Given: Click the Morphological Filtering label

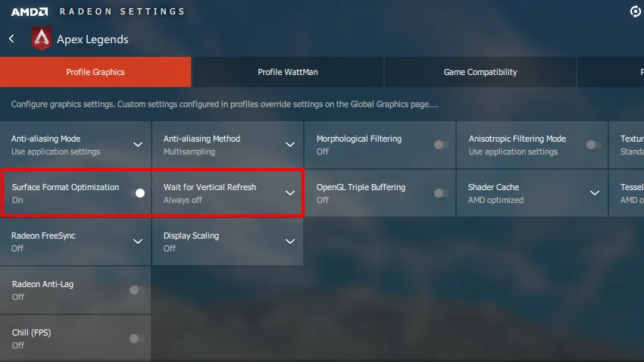Looking at the screenshot, I should [359, 139].
